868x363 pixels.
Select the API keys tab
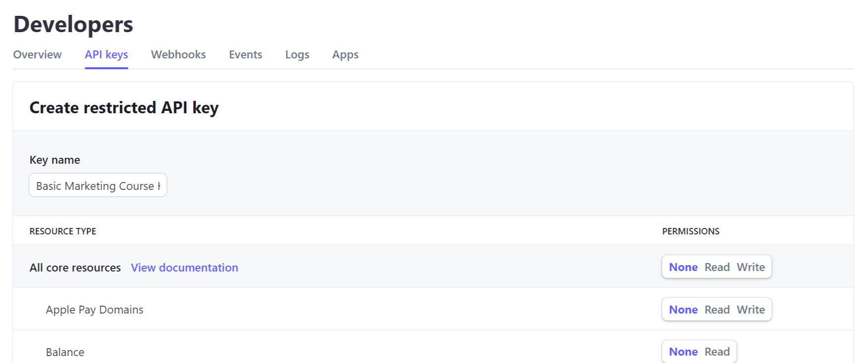[x=106, y=54]
